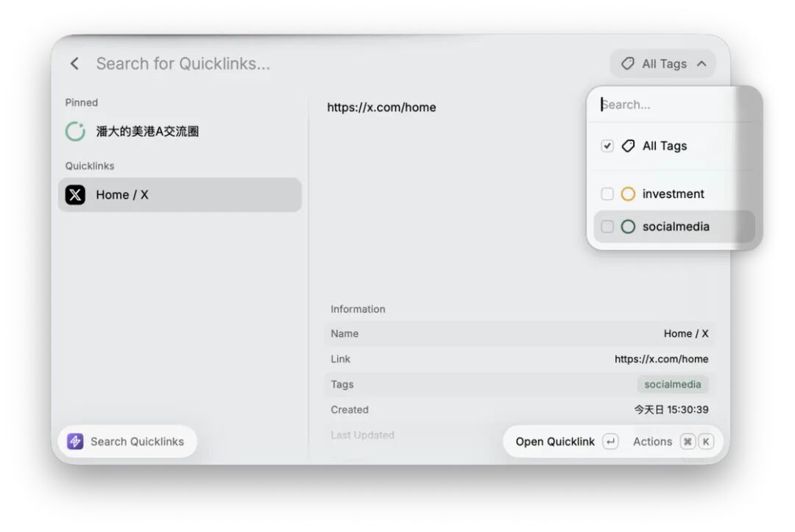The image size is (795, 532).
Task: Click the Tags row label
Action: [342, 385]
